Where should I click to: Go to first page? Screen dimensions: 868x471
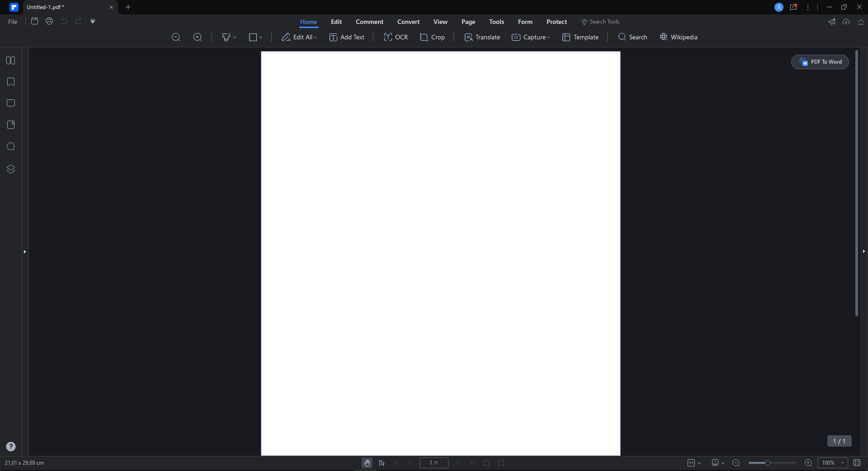coord(396,463)
